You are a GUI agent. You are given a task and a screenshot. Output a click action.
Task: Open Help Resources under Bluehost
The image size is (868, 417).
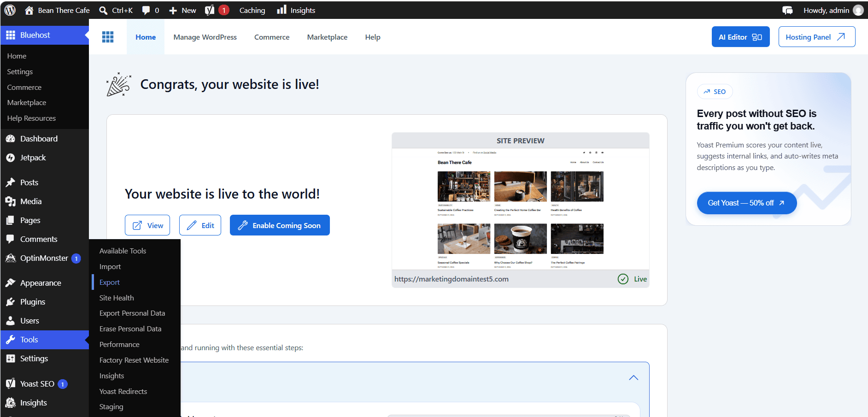point(31,118)
